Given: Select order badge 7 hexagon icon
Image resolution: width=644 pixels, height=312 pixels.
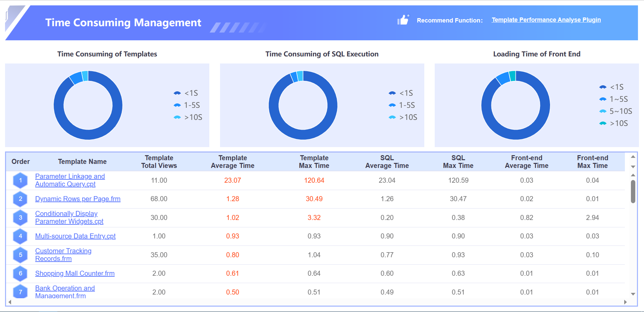Looking at the screenshot, I should (x=20, y=292).
